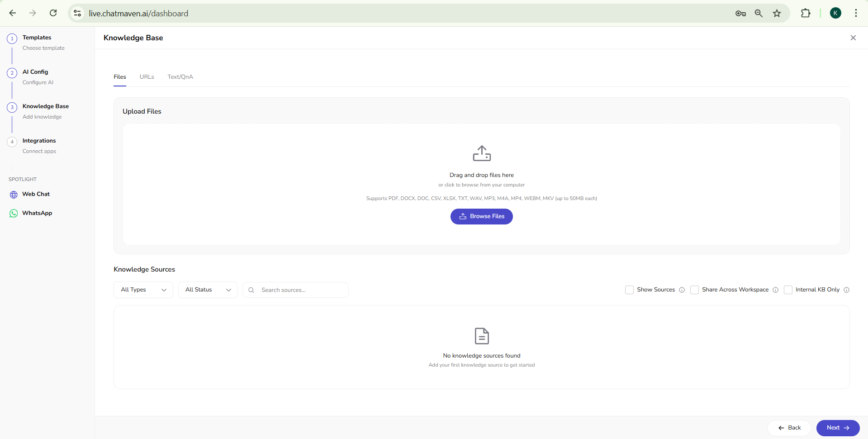Screen dimensions: 868x439
Task: Open the All Types filter dropdown
Action: click(143, 290)
